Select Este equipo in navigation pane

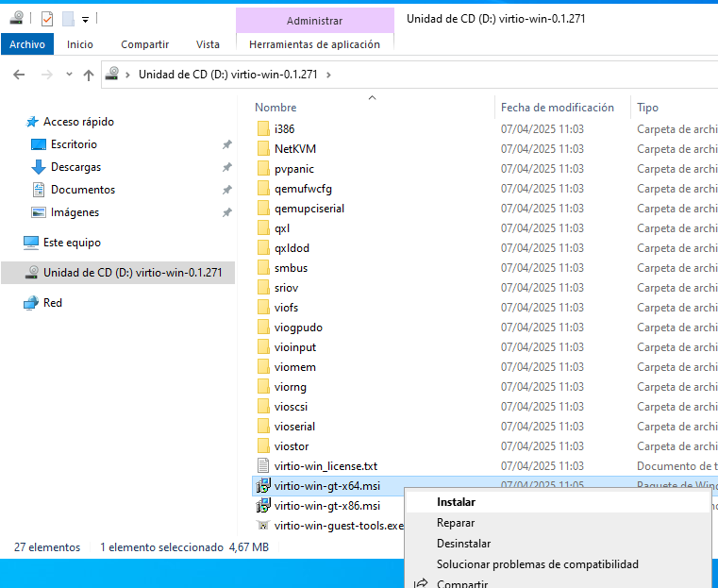coord(72,243)
